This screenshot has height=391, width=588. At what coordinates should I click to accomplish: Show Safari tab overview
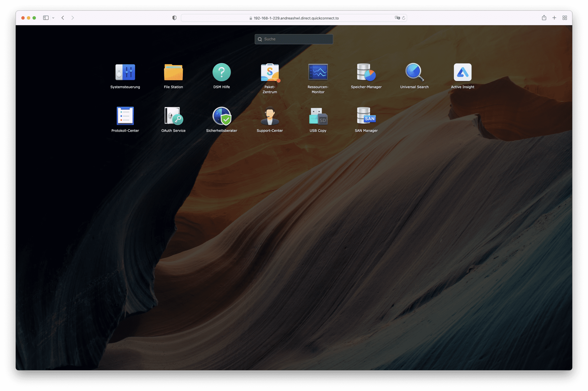coord(565,18)
